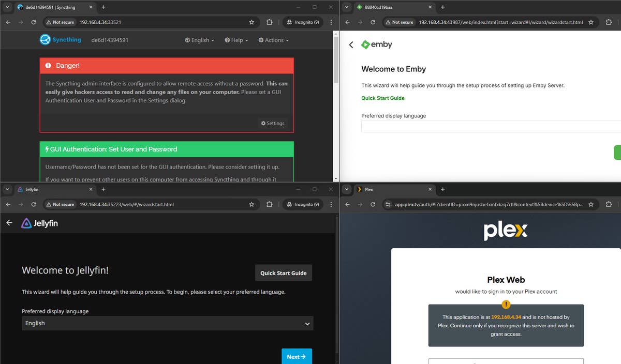Click the back chevron beside Emby logo
This screenshot has height=364, width=621.
351,45
